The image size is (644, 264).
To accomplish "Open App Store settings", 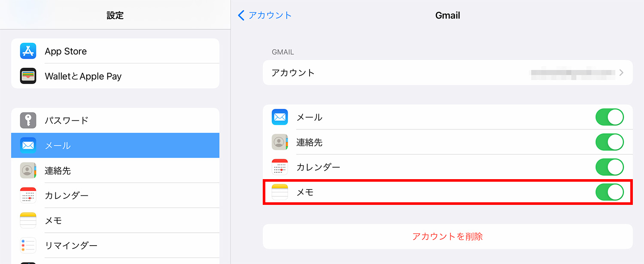I will tap(115, 51).
